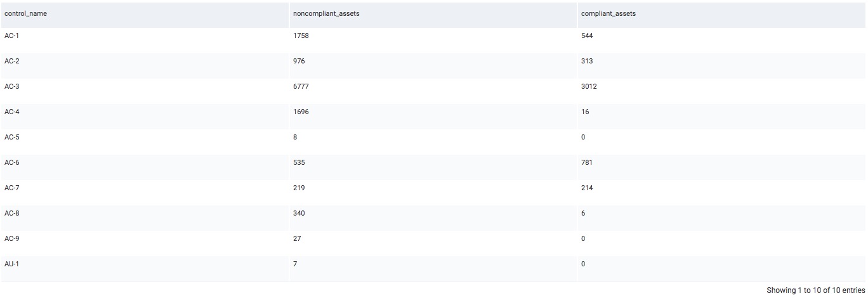Screen dimensions: 868x298
Task: Click the compliant_assets column header
Action: tap(608, 14)
